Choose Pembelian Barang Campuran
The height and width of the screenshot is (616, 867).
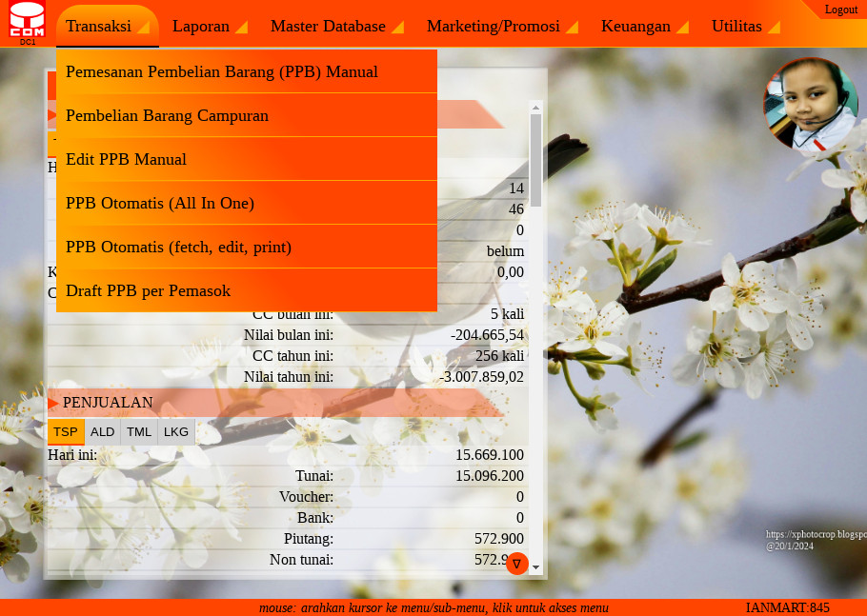(x=167, y=115)
